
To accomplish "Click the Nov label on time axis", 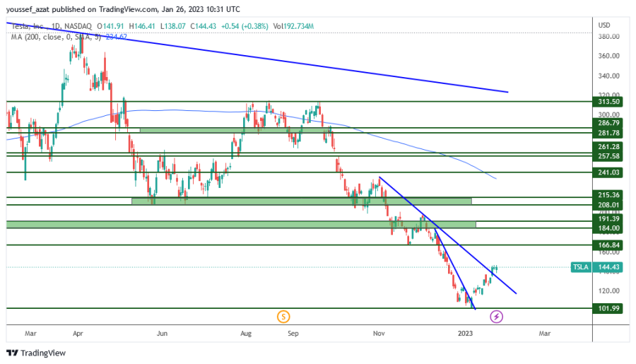I will (379, 334).
